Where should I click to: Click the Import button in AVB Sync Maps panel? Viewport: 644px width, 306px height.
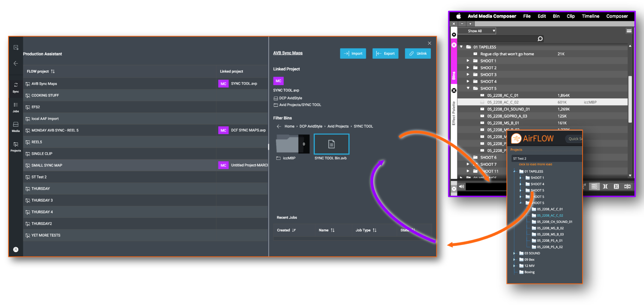click(353, 53)
